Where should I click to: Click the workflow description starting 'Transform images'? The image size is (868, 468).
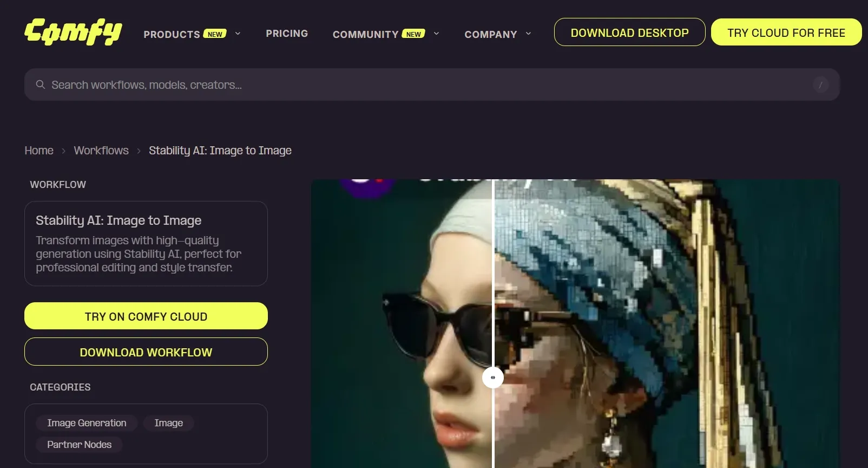(139, 253)
